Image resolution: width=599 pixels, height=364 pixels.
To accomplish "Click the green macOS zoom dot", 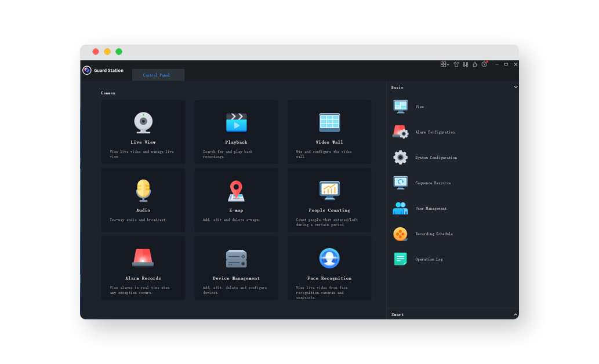I will [x=119, y=52].
